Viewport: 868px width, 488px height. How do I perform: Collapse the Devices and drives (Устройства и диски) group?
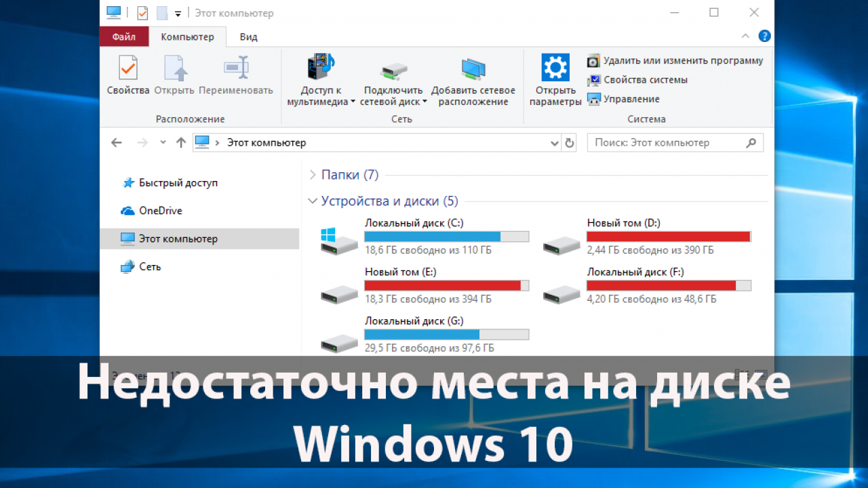click(313, 201)
